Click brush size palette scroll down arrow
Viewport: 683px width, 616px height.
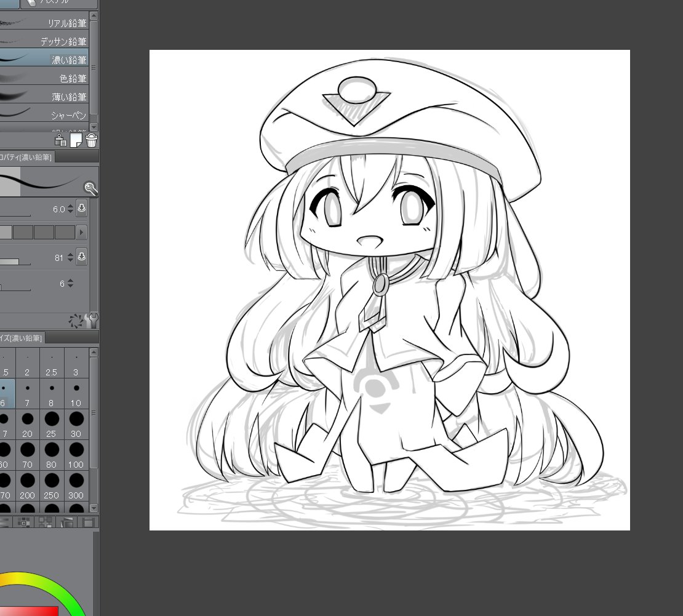pyautogui.click(x=94, y=508)
